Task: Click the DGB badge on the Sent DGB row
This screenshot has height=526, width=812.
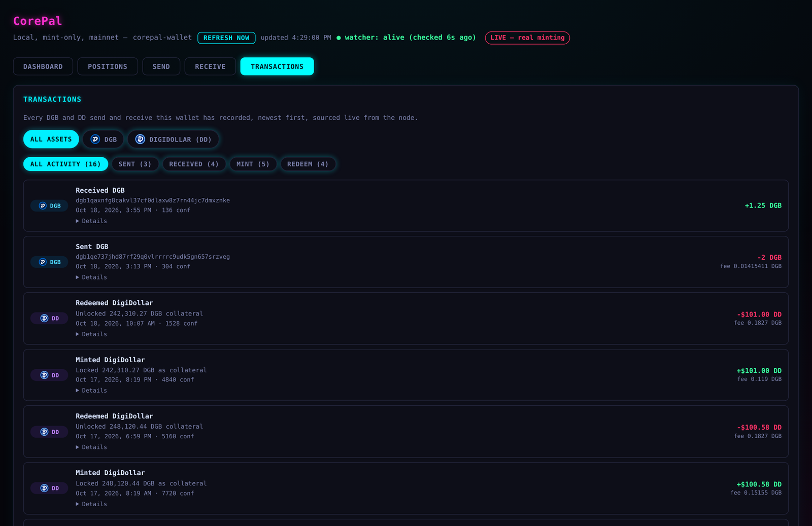Action: (49, 262)
